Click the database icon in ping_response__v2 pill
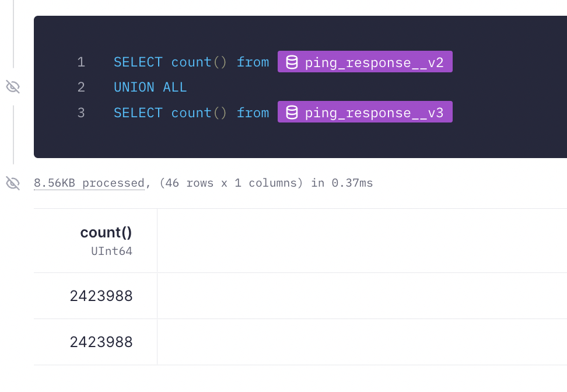Viewport: 567px width, 392px height. tap(291, 61)
